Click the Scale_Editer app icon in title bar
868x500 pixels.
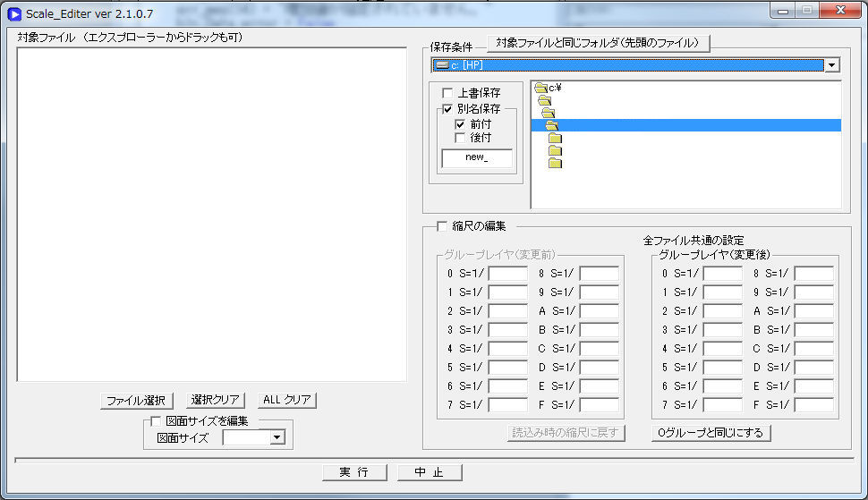pyautogui.click(x=14, y=13)
